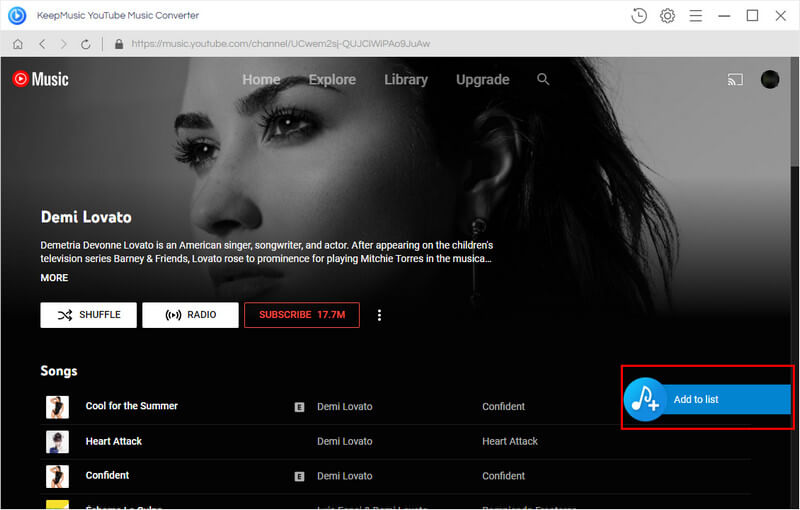Play the song Heart Attack
The image size is (800, 510).
[114, 441]
